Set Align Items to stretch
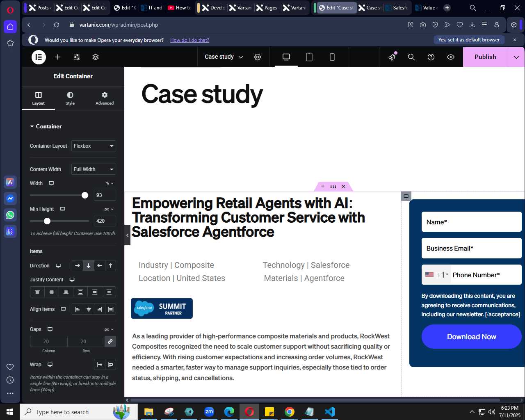 click(x=111, y=309)
